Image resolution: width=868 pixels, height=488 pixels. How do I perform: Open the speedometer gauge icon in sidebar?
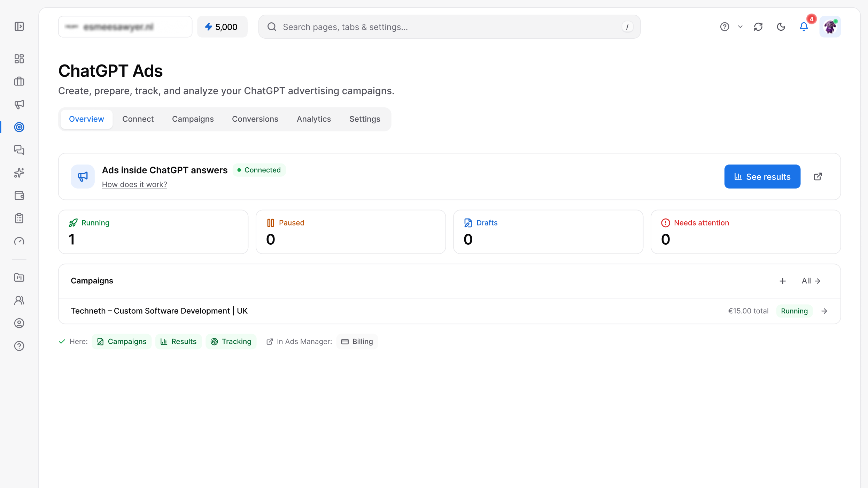point(19,241)
